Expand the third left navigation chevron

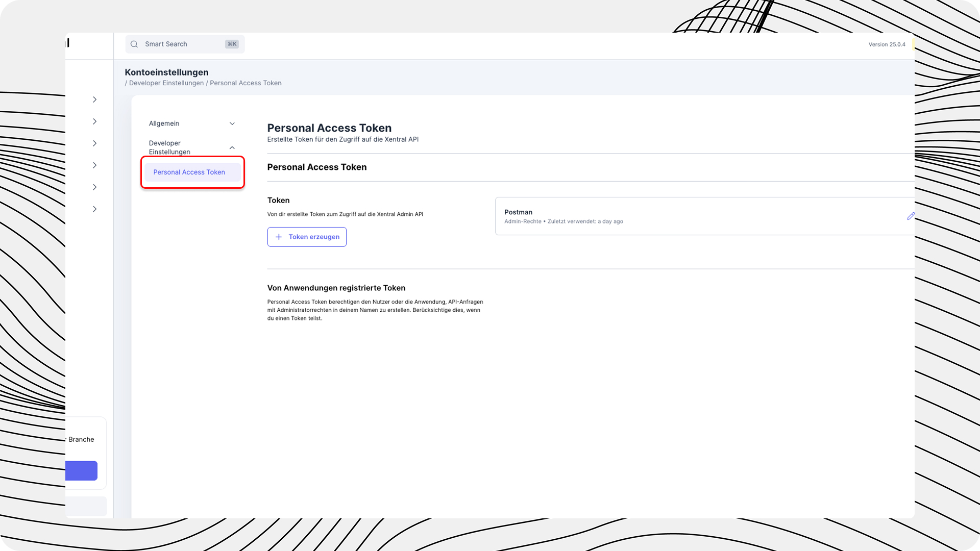click(94, 143)
